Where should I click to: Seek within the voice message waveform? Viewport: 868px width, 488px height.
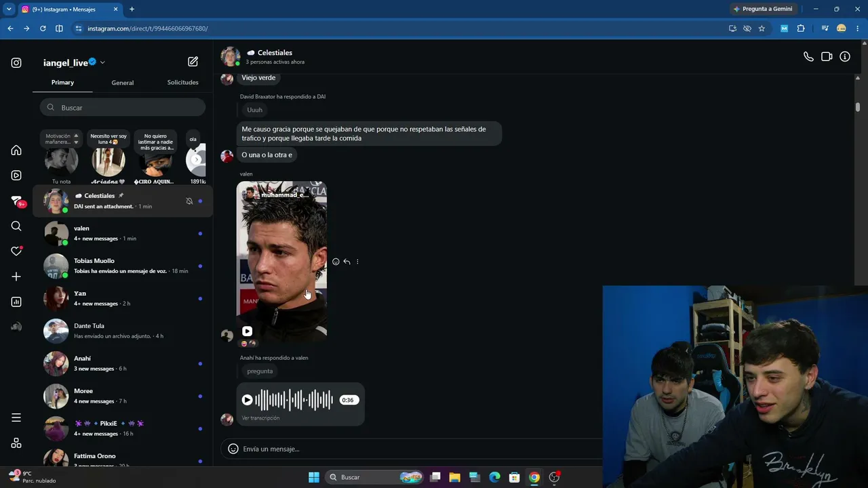click(294, 400)
